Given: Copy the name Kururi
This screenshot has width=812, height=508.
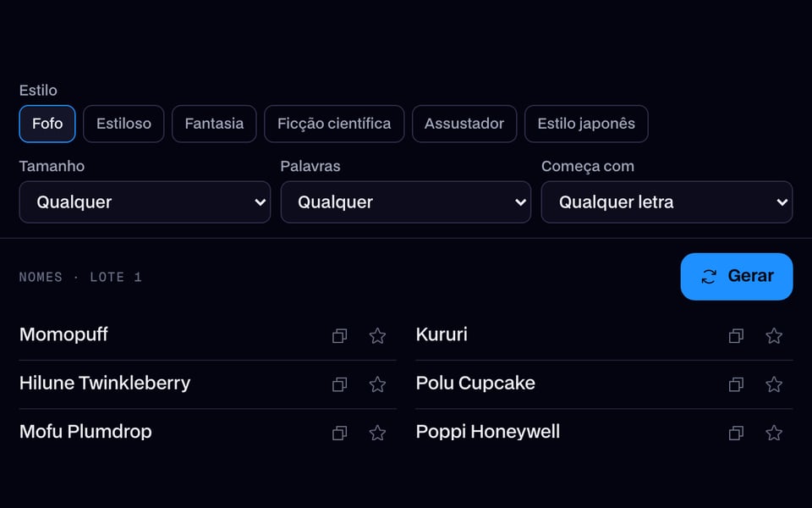Looking at the screenshot, I should pyautogui.click(x=737, y=336).
